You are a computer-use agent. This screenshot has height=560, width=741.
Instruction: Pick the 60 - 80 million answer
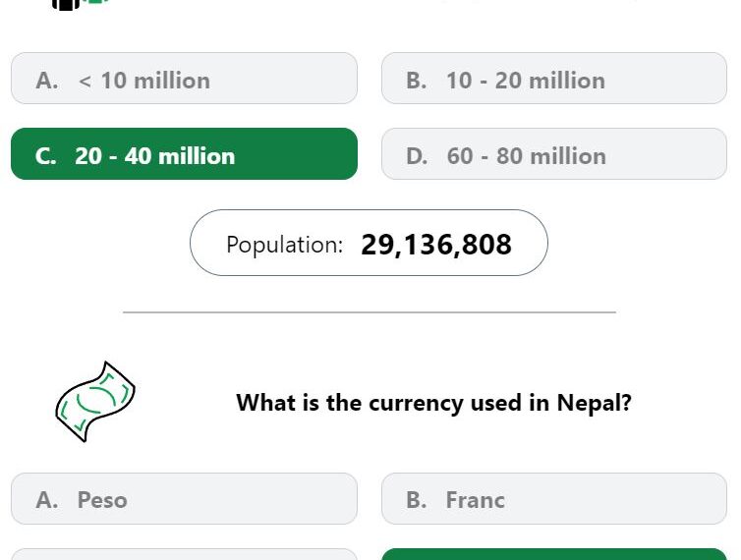point(554,154)
